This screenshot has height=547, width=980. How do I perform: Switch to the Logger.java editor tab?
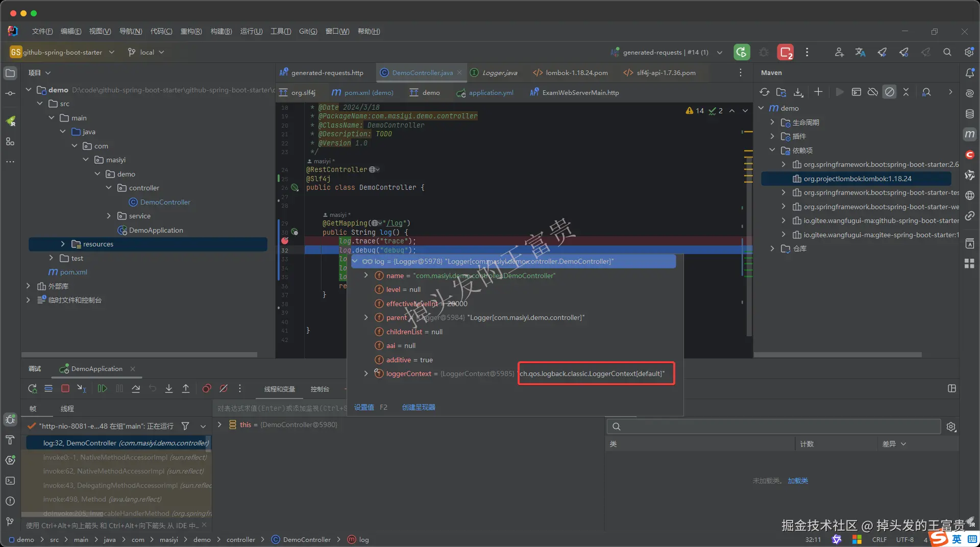[x=494, y=72]
